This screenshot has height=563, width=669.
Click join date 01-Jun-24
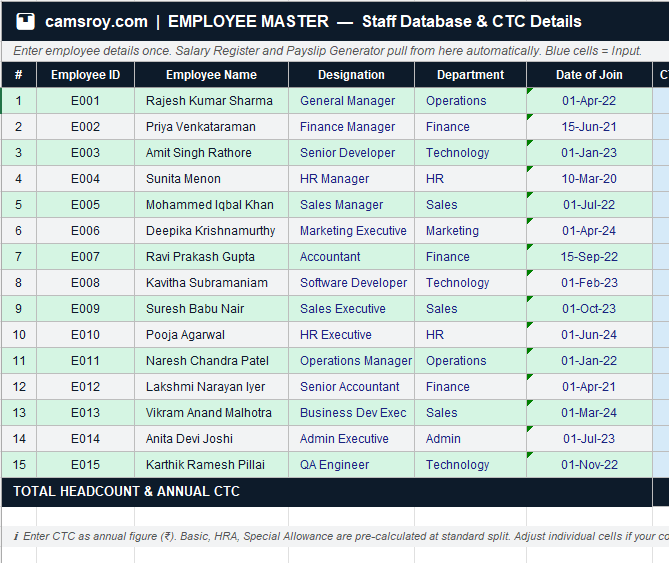coord(589,335)
